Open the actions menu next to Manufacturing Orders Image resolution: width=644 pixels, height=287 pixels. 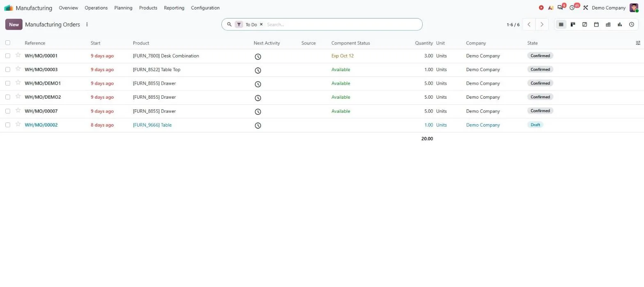pyautogui.click(x=87, y=25)
